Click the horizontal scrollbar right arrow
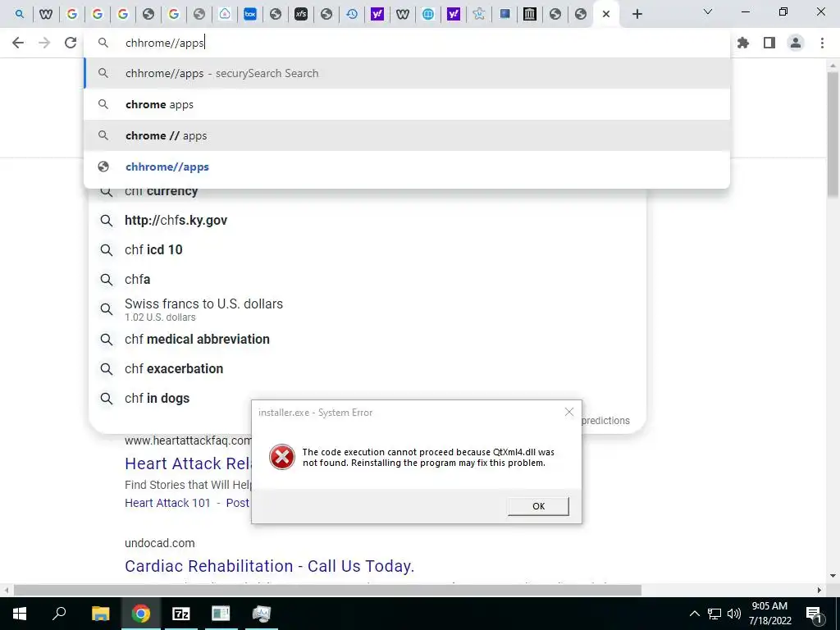 pos(819,591)
